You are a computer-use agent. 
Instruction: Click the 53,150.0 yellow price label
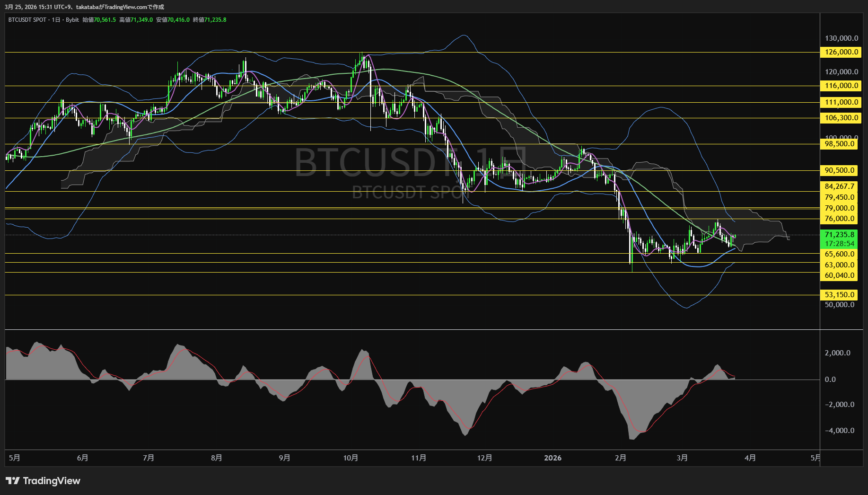pos(839,295)
